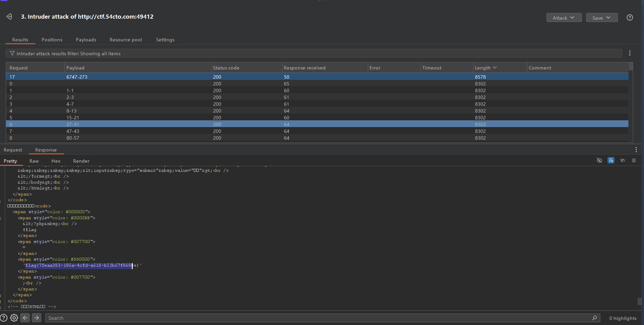The height and width of the screenshot is (325, 644).
Task: Open the hamburger menu in response viewer
Action: coord(633,161)
